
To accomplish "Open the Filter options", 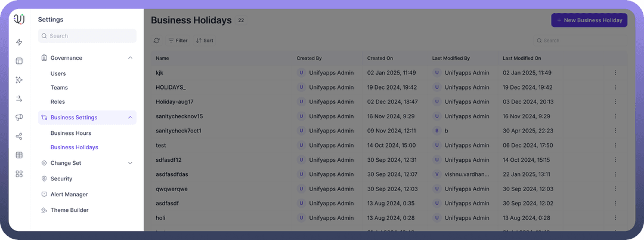I will pyautogui.click(x=178, y=41).
